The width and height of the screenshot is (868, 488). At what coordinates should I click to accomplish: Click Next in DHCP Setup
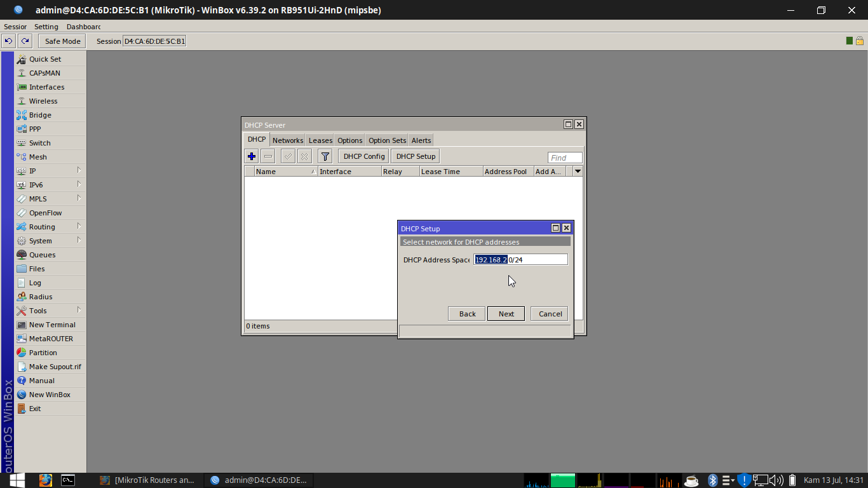pyautogui.click(x=506, y=314)
